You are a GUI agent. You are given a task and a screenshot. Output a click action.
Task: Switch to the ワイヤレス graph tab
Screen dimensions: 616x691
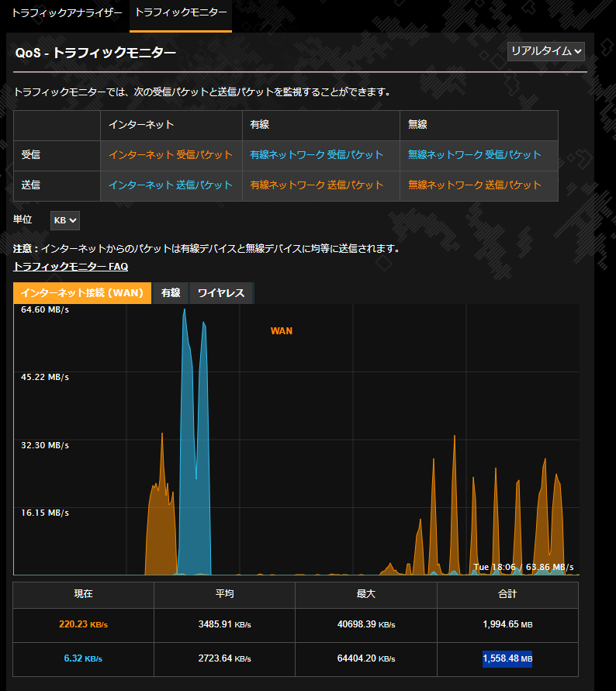(x=221, y=293)
